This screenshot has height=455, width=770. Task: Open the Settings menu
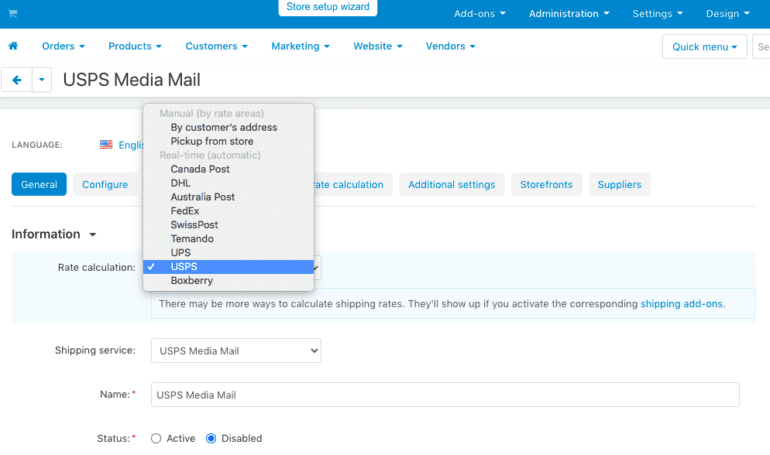(x=657, y=14)
